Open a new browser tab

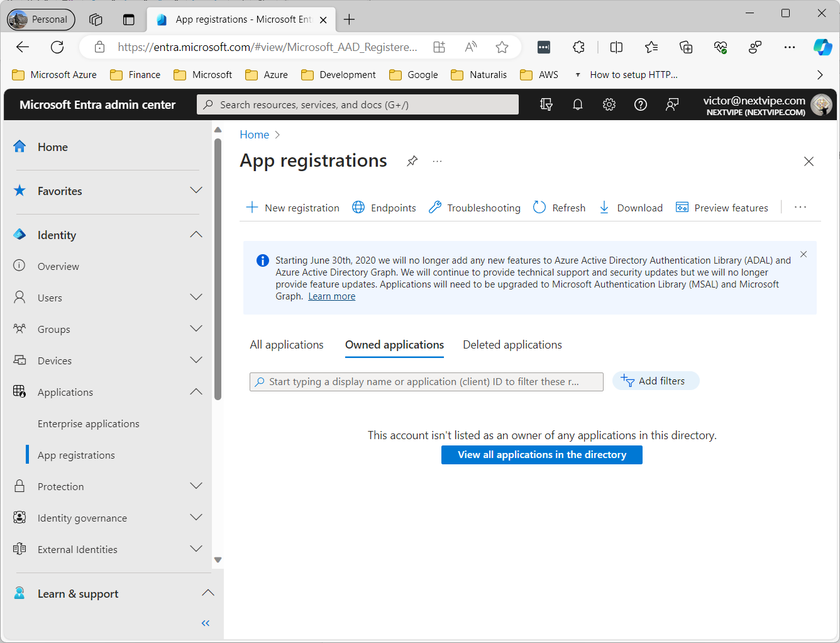pyautogui.click(x=350, y=20)
